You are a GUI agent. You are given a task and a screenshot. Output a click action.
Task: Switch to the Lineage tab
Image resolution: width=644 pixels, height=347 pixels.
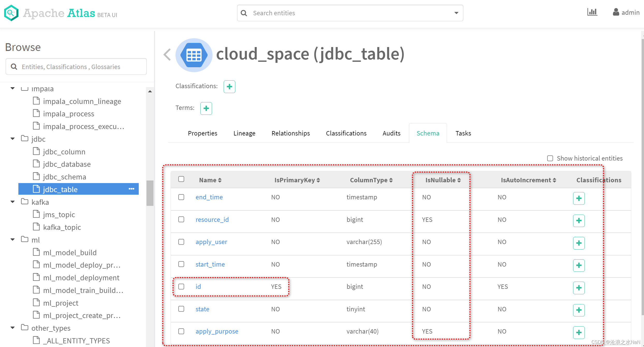(x=244, y=133)
